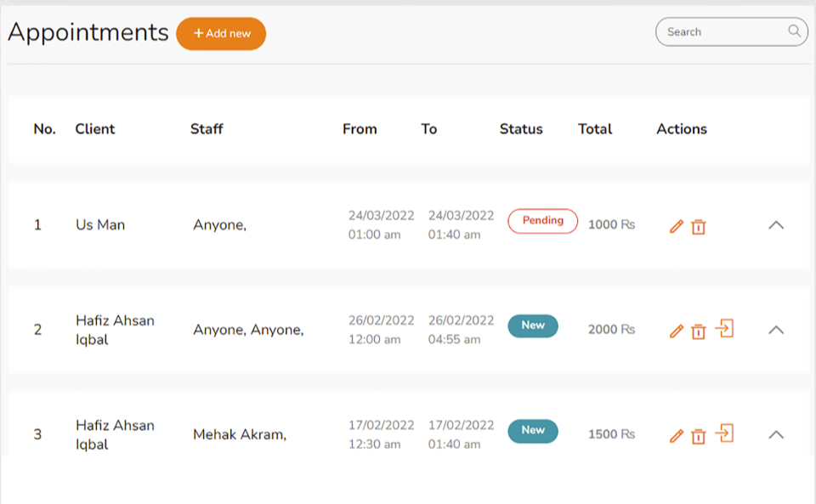The image size is (816, 504).
Task: Delete the Mehak Akram appointment
Action: tap(698, 437)
